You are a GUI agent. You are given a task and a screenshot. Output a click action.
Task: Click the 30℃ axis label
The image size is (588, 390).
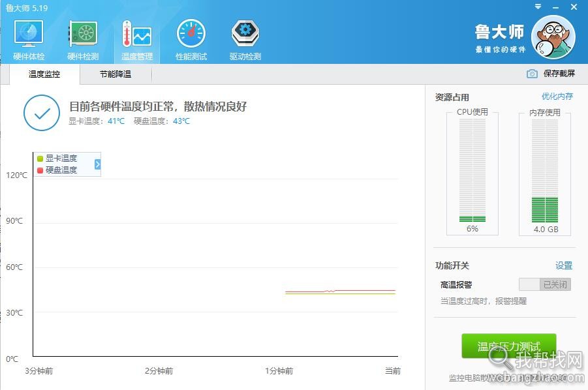click(14, 312)
